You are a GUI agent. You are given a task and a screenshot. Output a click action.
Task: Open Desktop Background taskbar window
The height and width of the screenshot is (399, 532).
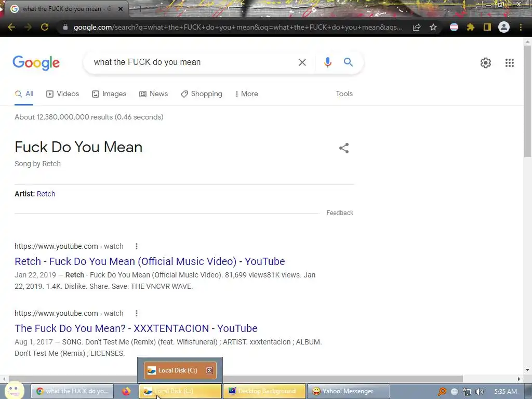coord(264,391)
